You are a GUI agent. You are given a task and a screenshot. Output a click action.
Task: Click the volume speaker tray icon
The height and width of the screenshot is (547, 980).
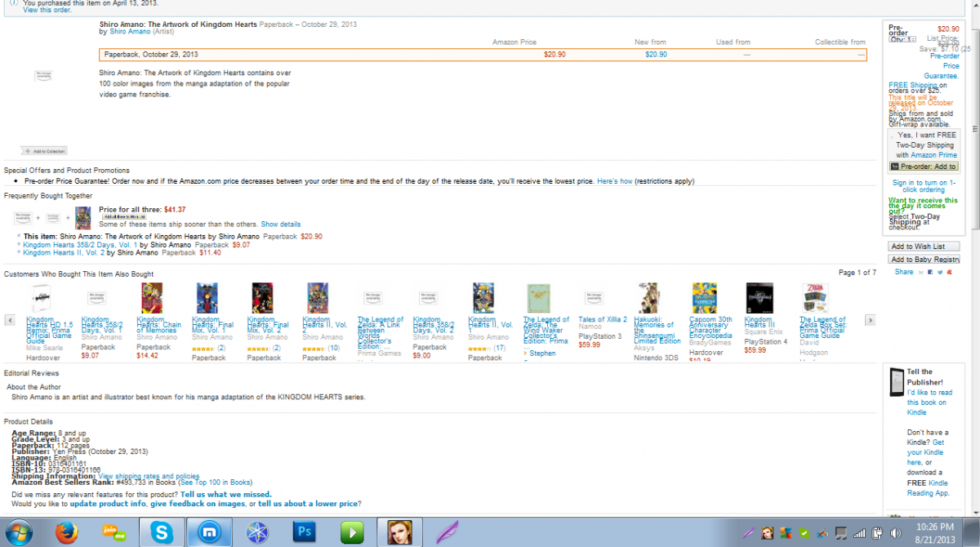[894, 533]
